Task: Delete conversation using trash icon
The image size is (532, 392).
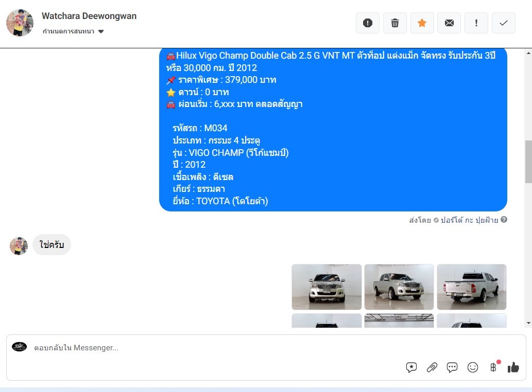Action: [x=395, y=23]
